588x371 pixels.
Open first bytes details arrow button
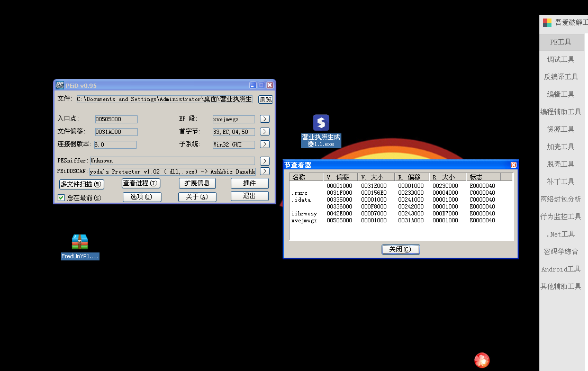(265, 132)
